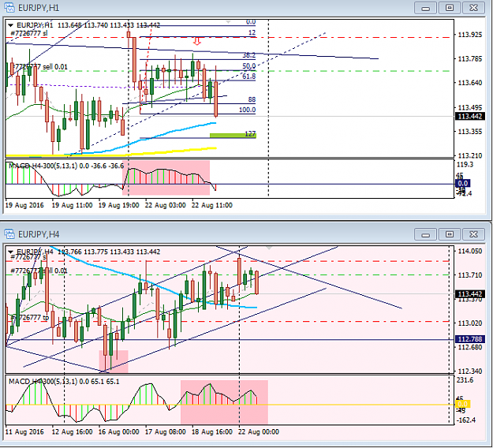Open the H4 chart one-click trading arrow
This screenshot has height=448, width=493.
(11, 252)
